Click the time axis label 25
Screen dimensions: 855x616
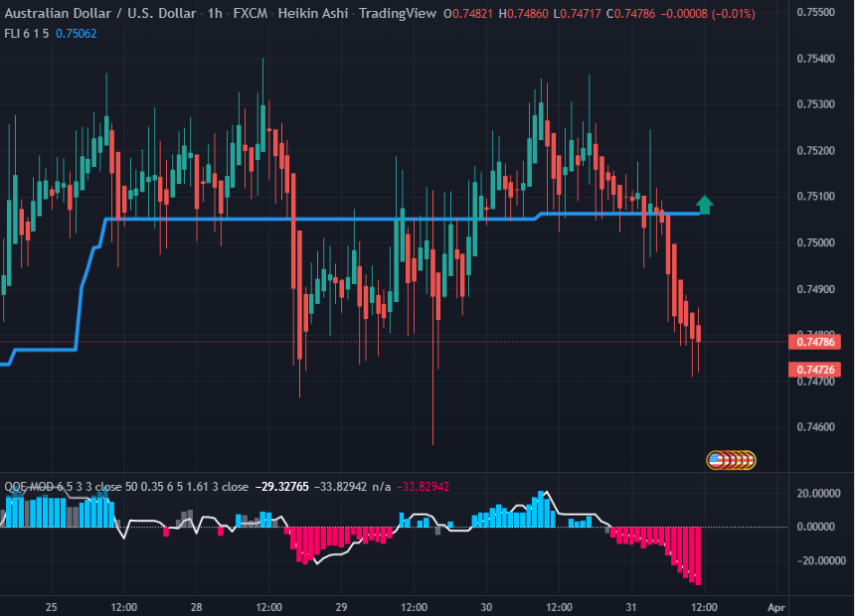[x=52, y=607]
